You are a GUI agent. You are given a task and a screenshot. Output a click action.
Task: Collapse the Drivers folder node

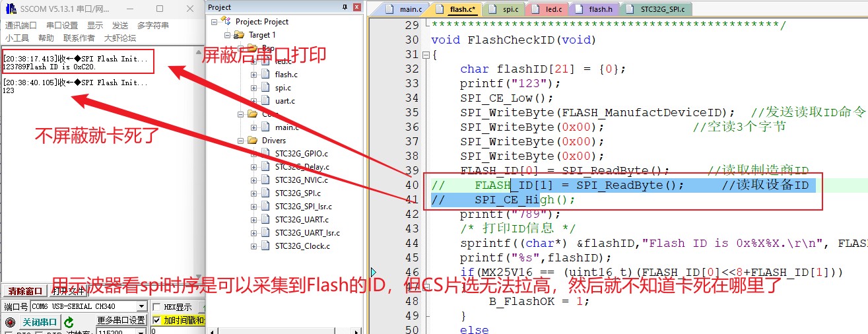pyautogui.click(x=241, y=141)
